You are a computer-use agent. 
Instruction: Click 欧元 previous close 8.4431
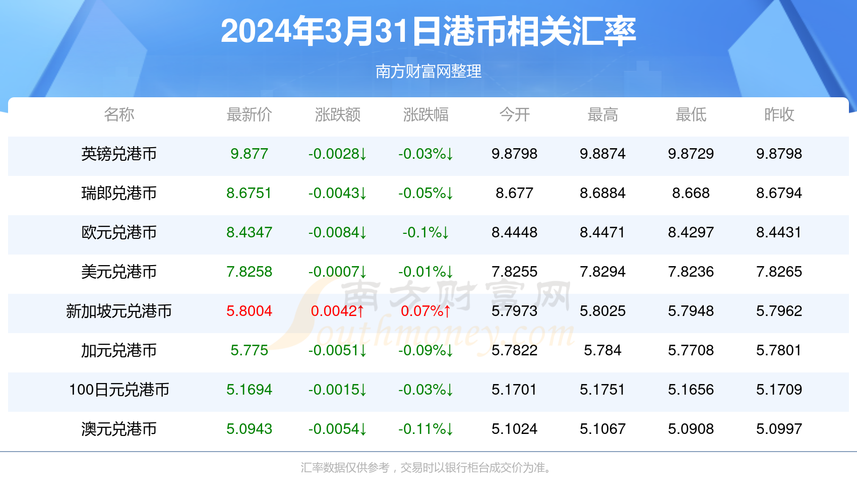tap(779, 232)
